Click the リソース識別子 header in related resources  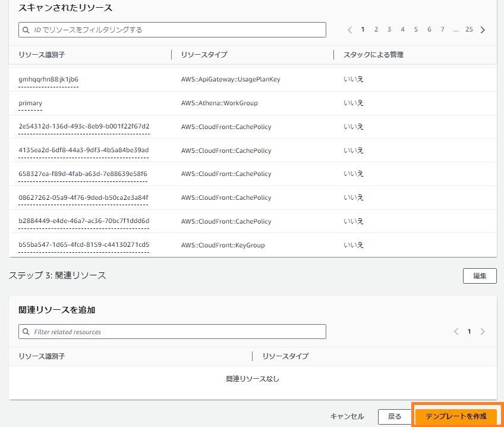pyautogui.click(x=42, y=356)
